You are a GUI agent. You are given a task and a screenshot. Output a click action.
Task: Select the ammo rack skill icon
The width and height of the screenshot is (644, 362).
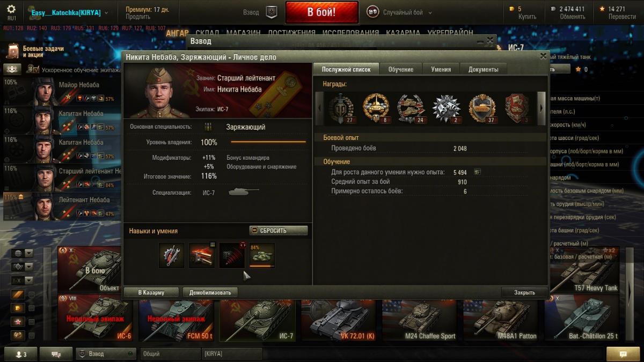202,255
